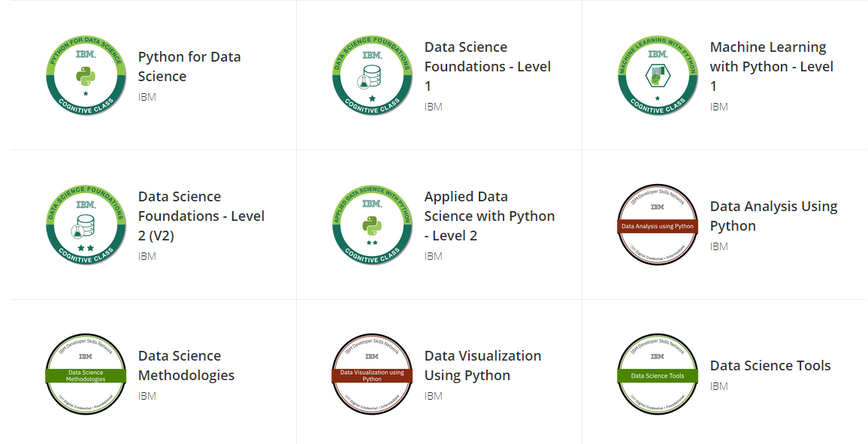Select the Data Science Methodologies badge icon
The image size is (868, 444).
click(x=86, y=375)
